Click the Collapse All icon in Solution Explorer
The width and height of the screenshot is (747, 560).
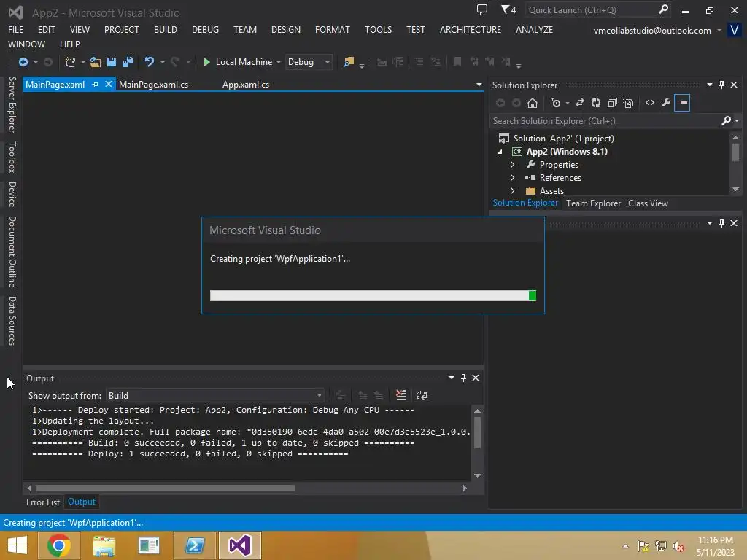pos(612,103)
